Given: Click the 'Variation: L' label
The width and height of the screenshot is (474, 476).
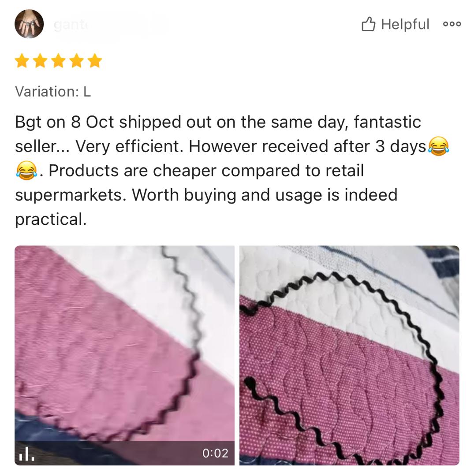Looking at the screenshot, I should tap(53, 91).
